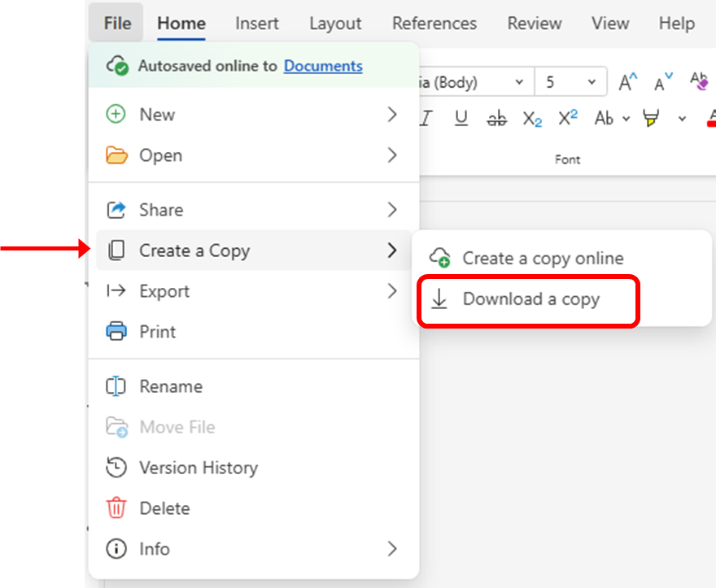
Task: Click the red Delete trash icon
Action: (x=116, y=507)
